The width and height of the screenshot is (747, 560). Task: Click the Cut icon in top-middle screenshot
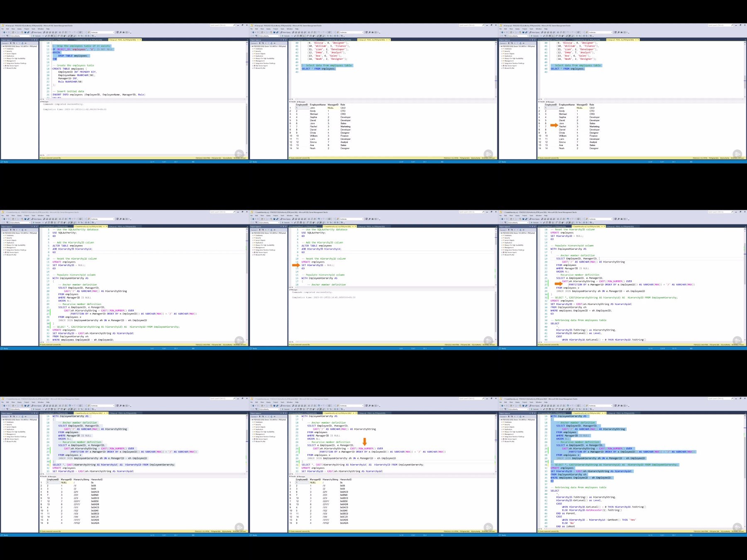pyautogui.click(x=309, y=32)
